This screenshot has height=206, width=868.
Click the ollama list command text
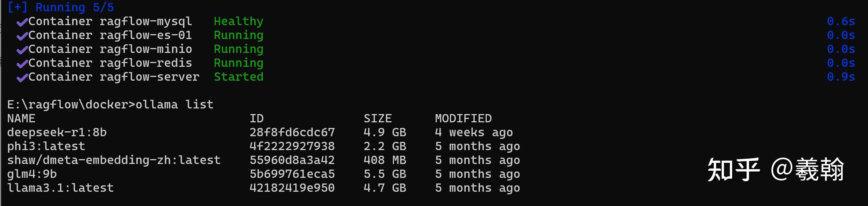click(174, 105)
